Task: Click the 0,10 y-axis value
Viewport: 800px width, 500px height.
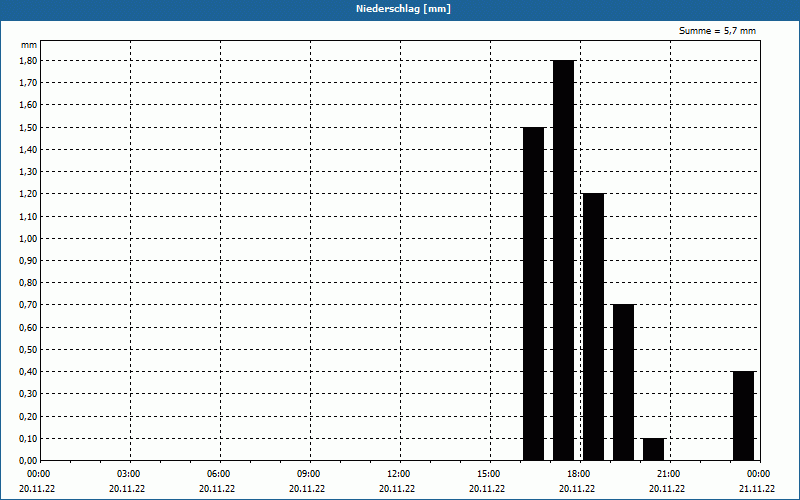Action: pos(29,439)
